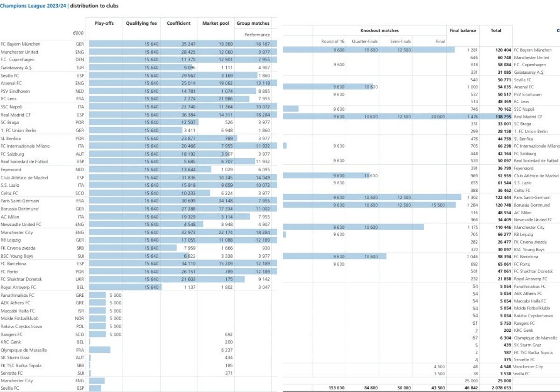Click the Champions League 2023/24 title
The width and height of the screenshot is (560, 392).
34,6
